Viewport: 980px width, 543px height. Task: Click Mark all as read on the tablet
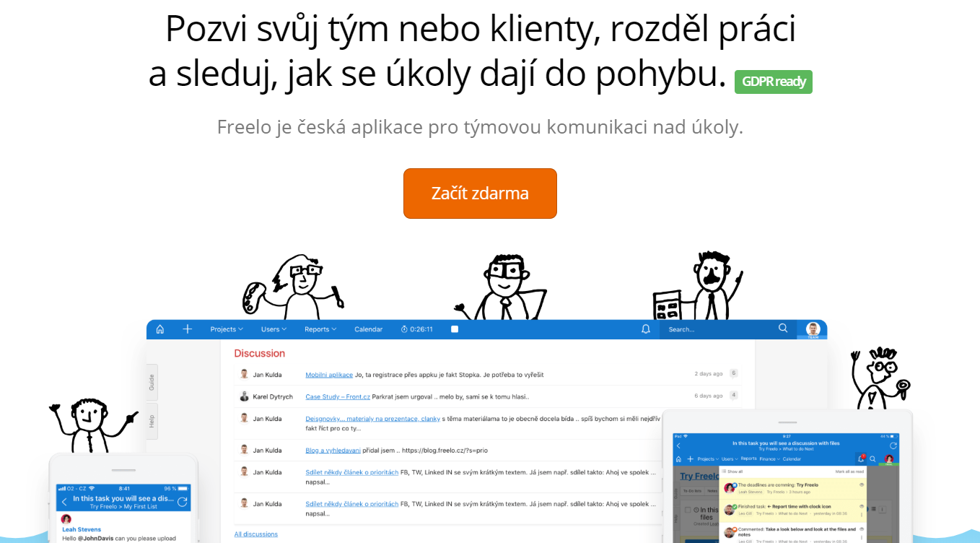click(850, 472)
